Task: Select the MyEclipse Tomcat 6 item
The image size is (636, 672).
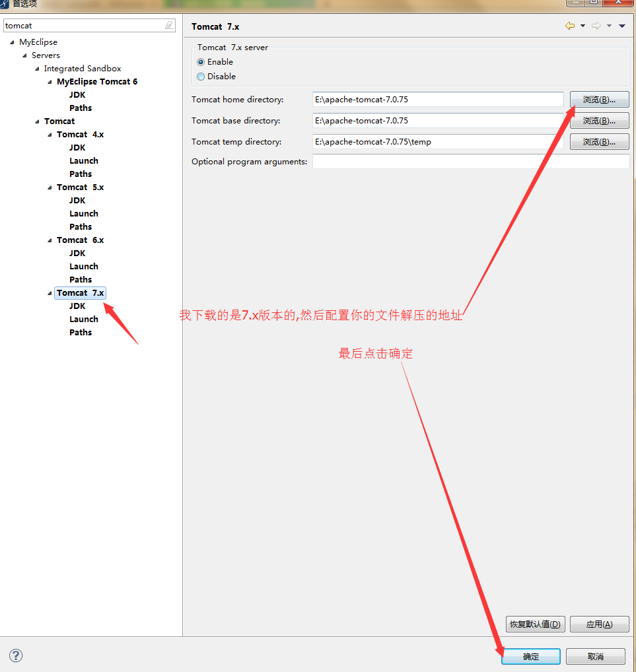Action: tap(97, 81)
